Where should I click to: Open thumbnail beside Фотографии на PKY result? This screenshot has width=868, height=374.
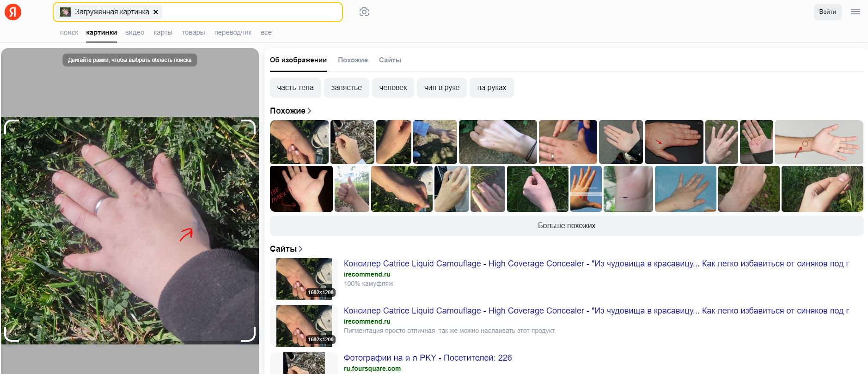[x=304, y=363]
